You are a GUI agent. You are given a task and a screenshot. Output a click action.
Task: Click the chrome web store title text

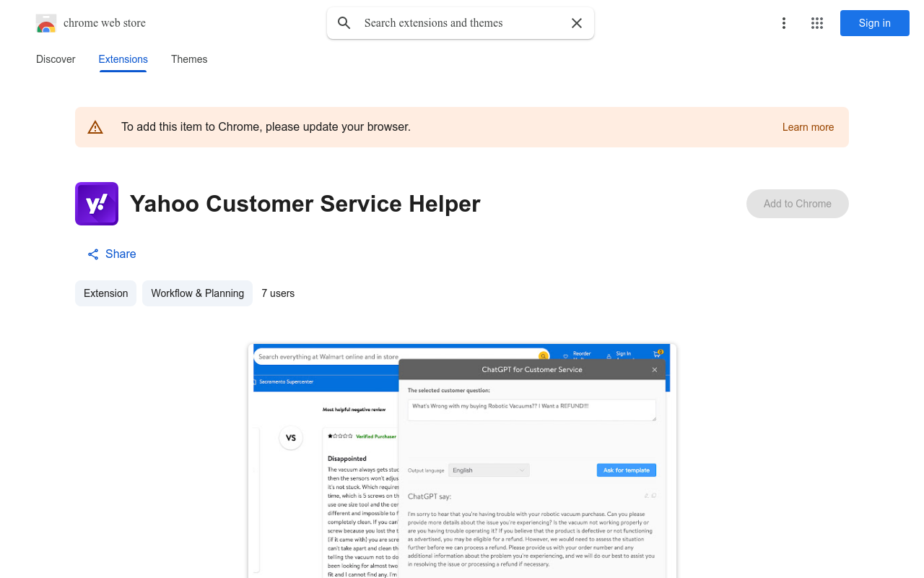pos(105,23)
